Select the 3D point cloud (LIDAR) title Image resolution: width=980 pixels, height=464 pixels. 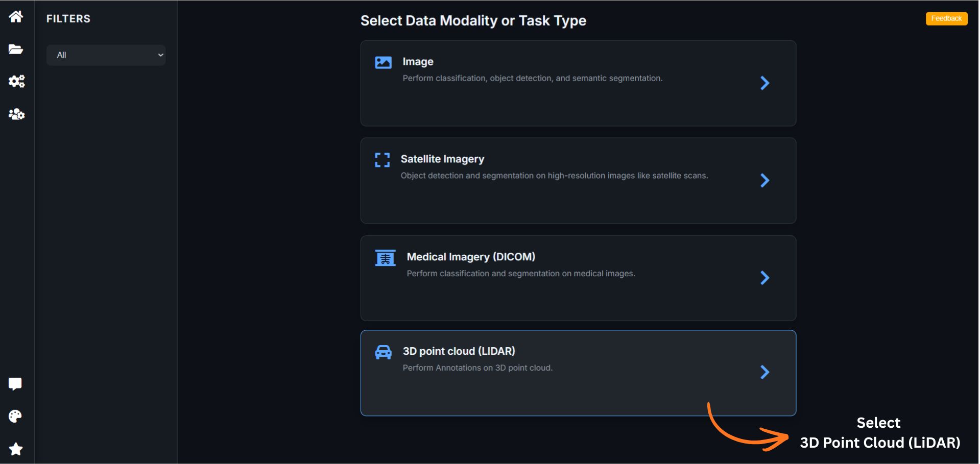(x=459, y=351)
